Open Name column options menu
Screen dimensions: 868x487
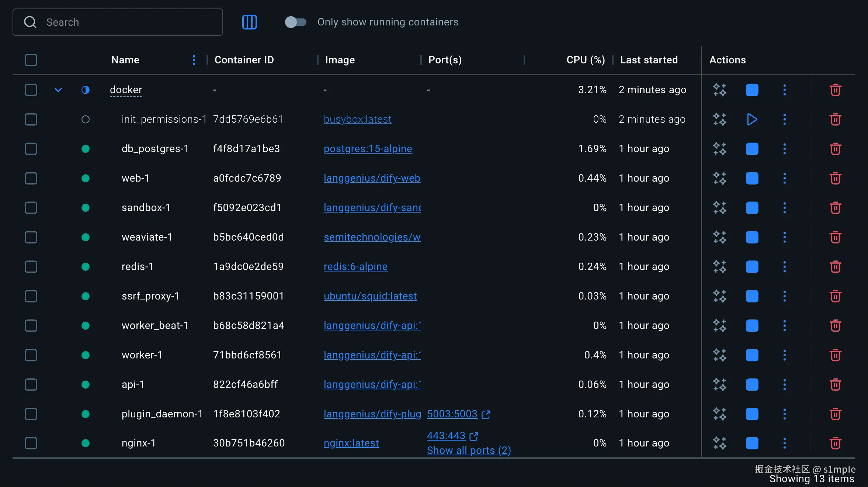coord(194,60)
